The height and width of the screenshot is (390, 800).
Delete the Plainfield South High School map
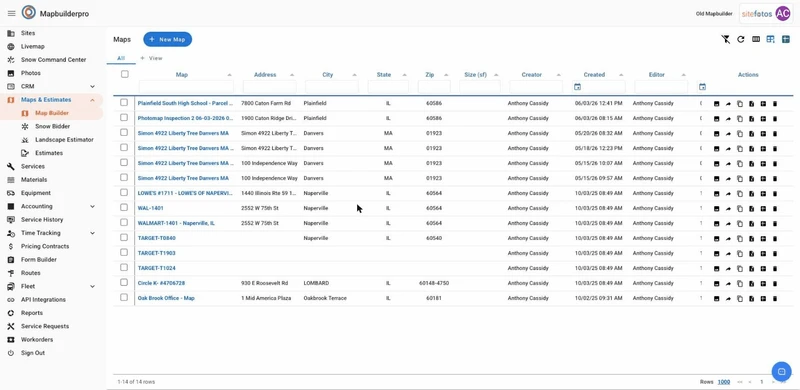point(775,104)
